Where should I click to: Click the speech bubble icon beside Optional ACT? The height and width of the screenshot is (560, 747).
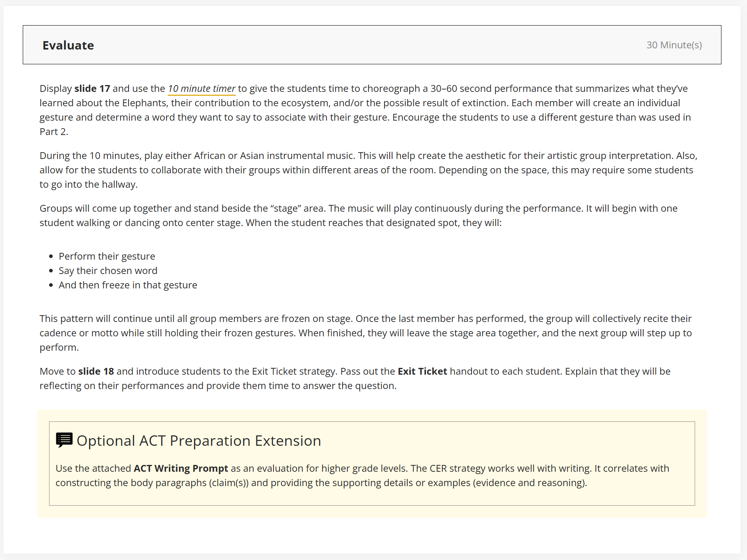[x=64, y=440]
